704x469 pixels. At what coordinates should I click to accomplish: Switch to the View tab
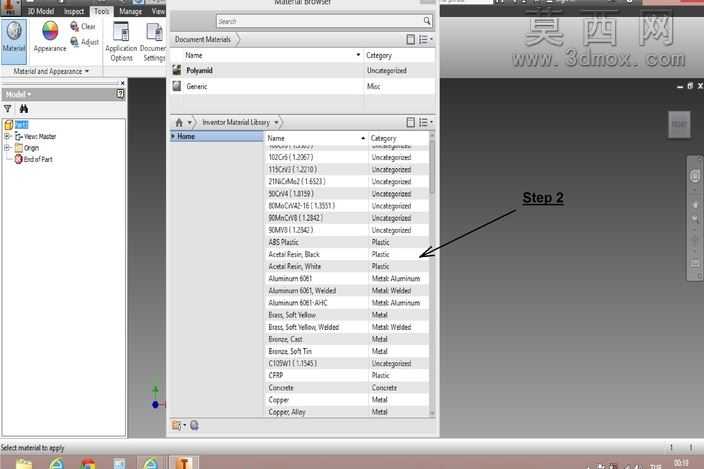click(158, 11)
